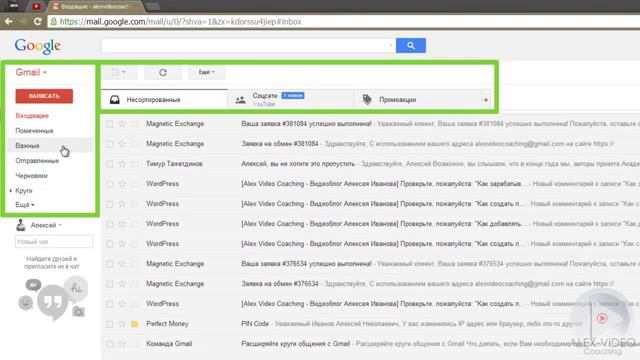This screenshot has width=640, height=360.
Task: Open the Входящие folder
Action: coord(32,116)
